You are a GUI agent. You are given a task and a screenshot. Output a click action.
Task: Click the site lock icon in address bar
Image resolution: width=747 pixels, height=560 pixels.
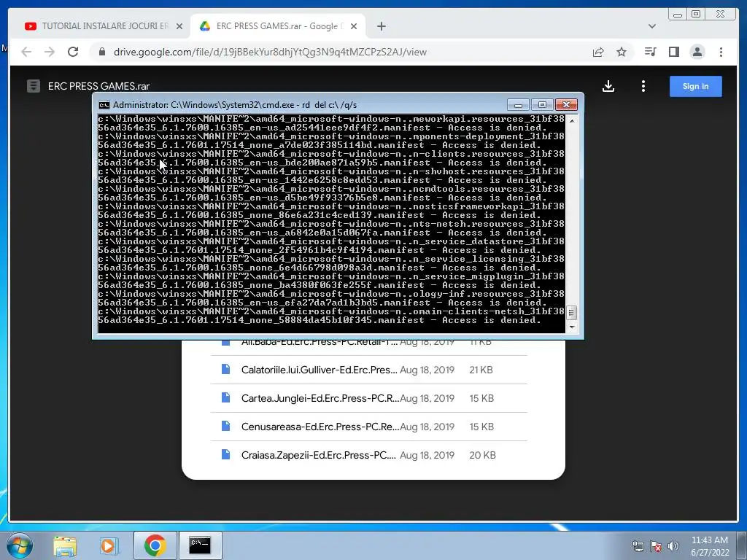[x=101, y=52]
